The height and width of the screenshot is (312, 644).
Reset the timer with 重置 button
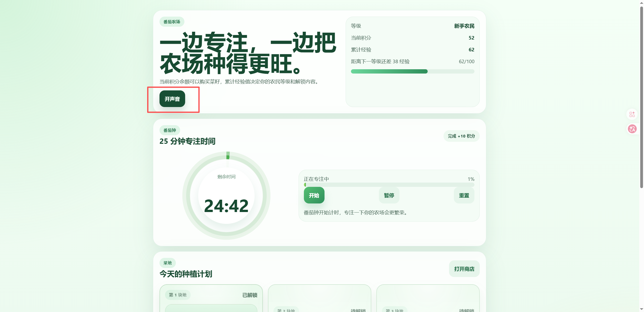464,195
